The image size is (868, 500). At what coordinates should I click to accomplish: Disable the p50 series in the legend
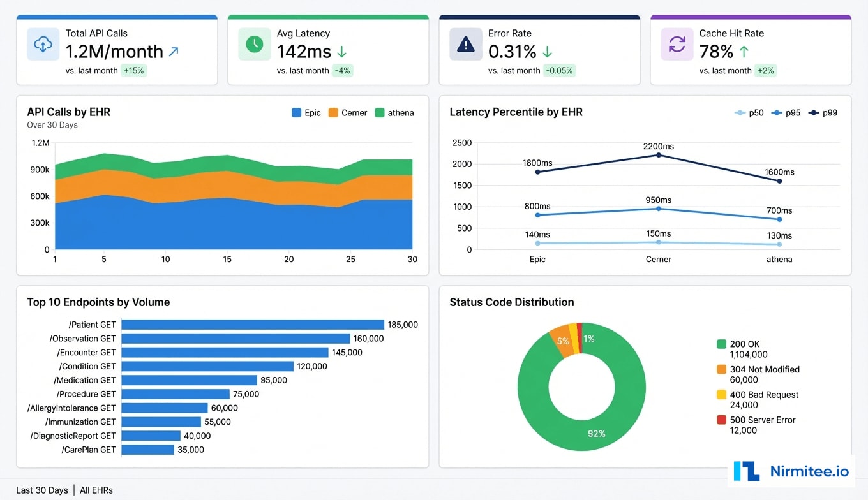click(748, 112)
